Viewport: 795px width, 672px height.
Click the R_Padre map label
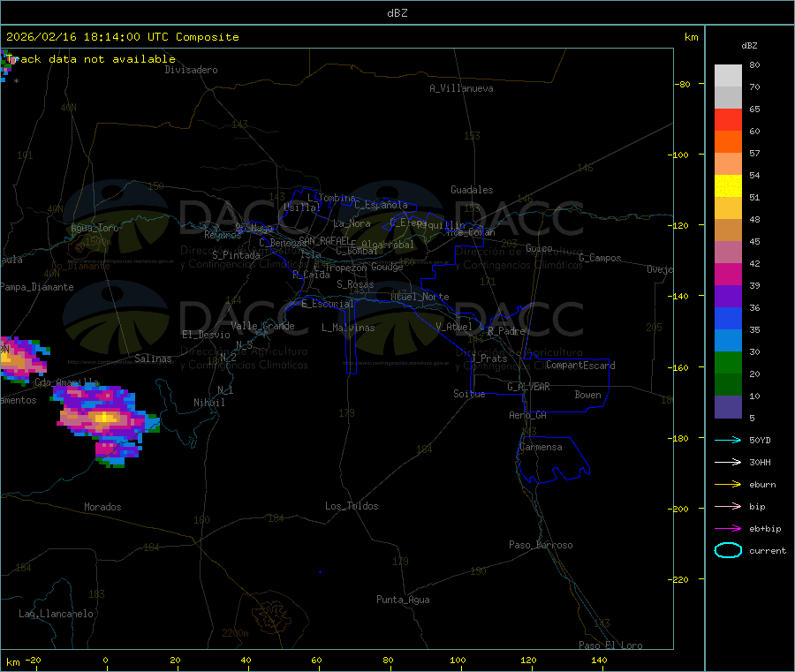[x=506, y=331]
